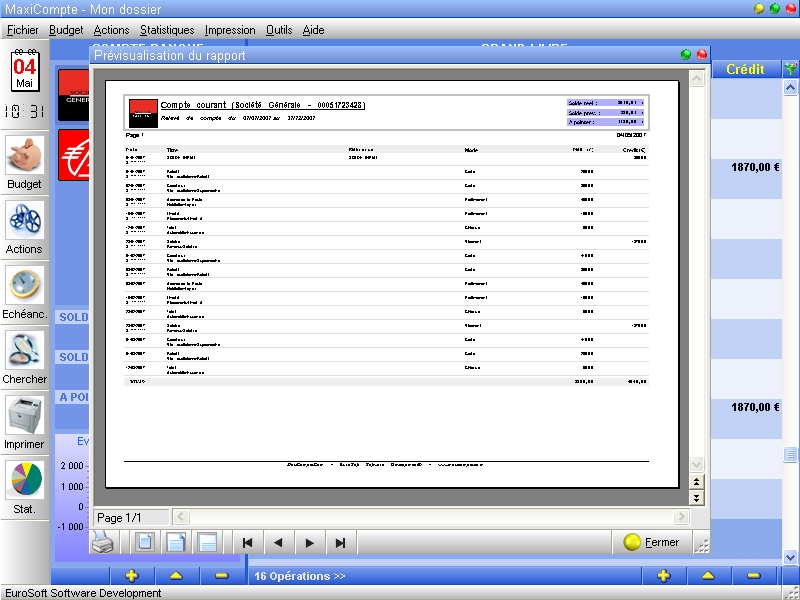The height and width of the screenshot is (600, 800).
Task: Click the calendar date showing 04 Mai
Action: pyautogui.click(x=24, y=72)
